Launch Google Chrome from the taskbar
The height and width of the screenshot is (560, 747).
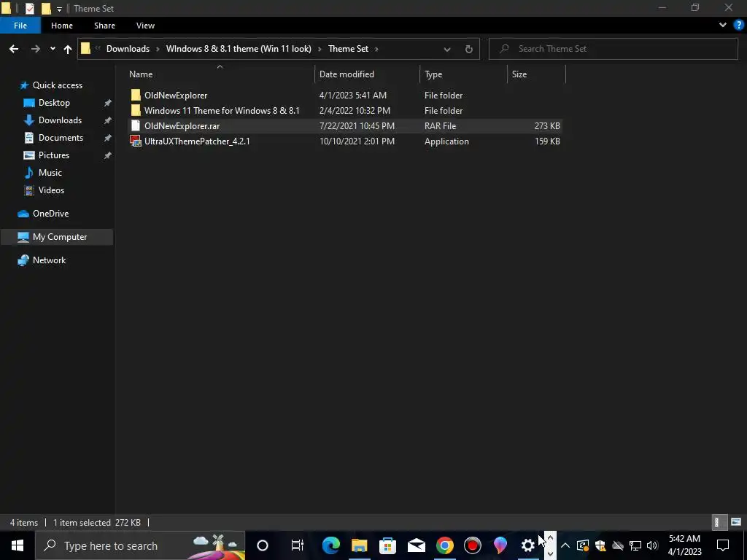click(x=444, y=545)
